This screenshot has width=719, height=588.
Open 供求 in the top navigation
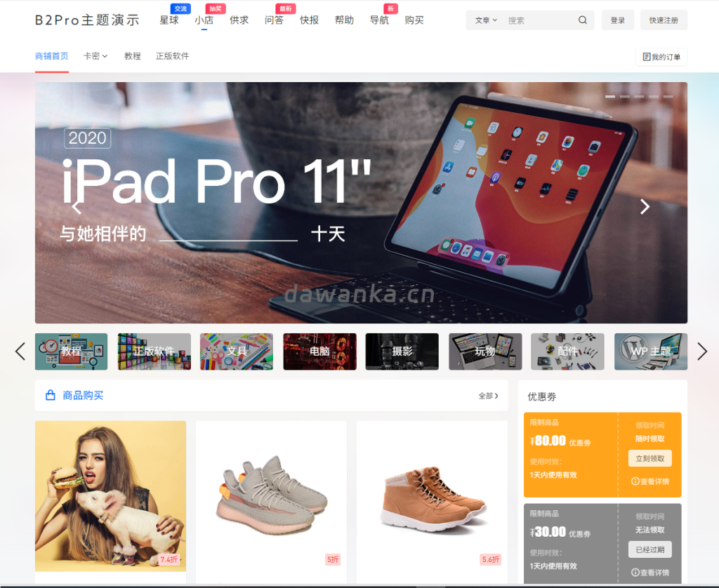pos(239,20)
